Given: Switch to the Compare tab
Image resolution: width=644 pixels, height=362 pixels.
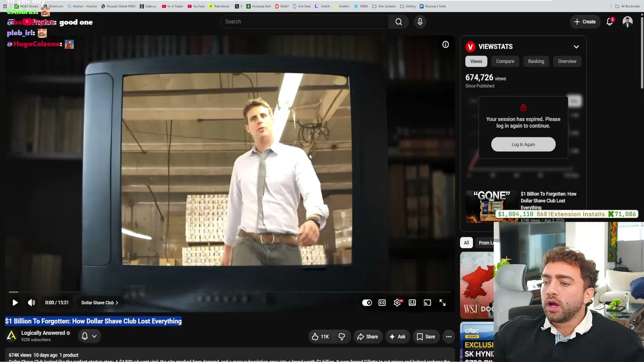Looking at the screenshot, I should (505, 61).
